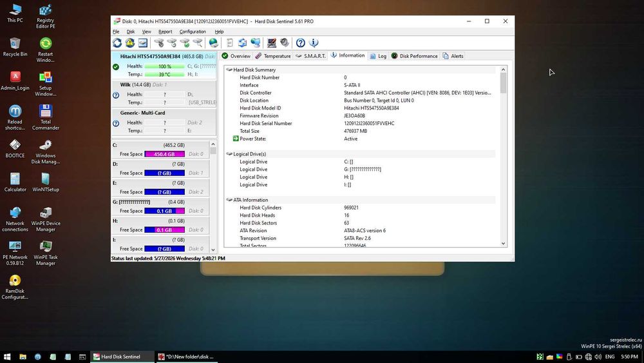
Task: Open the Disk Performance tab
Action: coord(414,56)
